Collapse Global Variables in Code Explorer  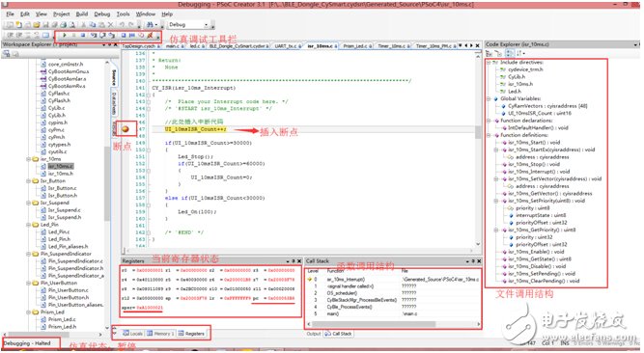click(489, 98)
